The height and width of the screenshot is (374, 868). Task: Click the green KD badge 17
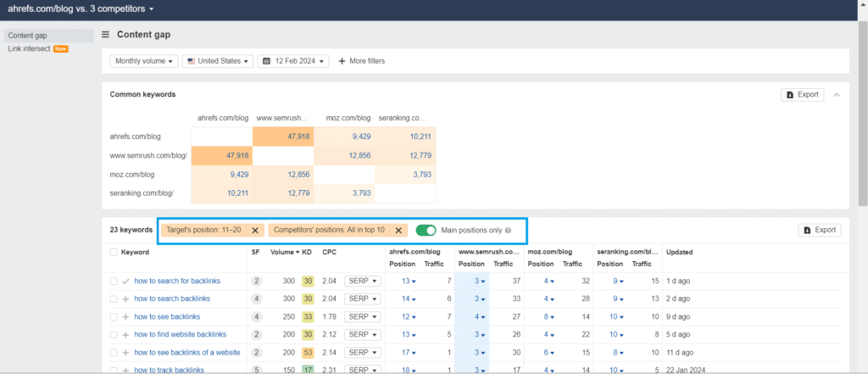308,370
